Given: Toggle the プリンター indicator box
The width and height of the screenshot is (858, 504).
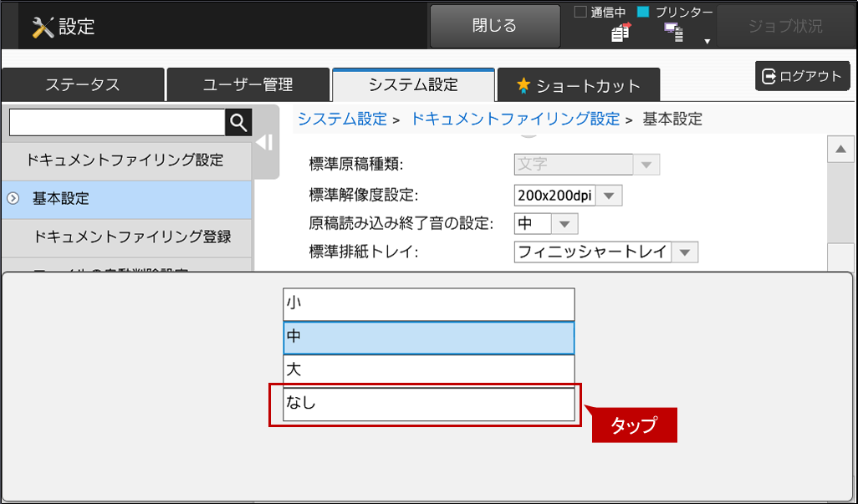Looking at the screenshot, I should 643,12.
